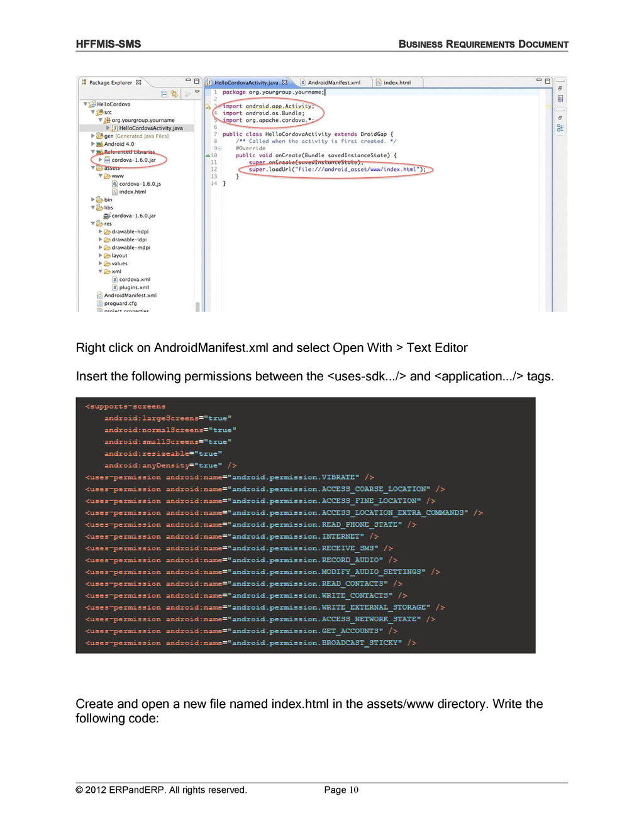
Task: Click the BROADCAST_STICKY permission line
Action: click(x=251, y=643)
